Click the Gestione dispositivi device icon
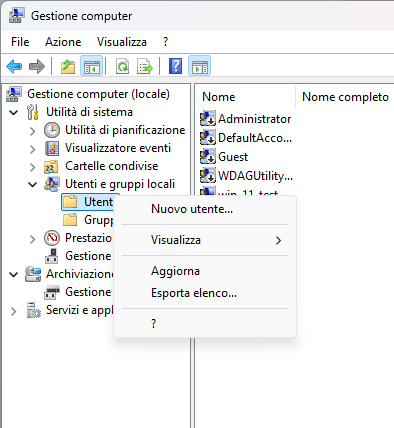The height and width of the screenshot is (428, 394). (x=52, y=256)
